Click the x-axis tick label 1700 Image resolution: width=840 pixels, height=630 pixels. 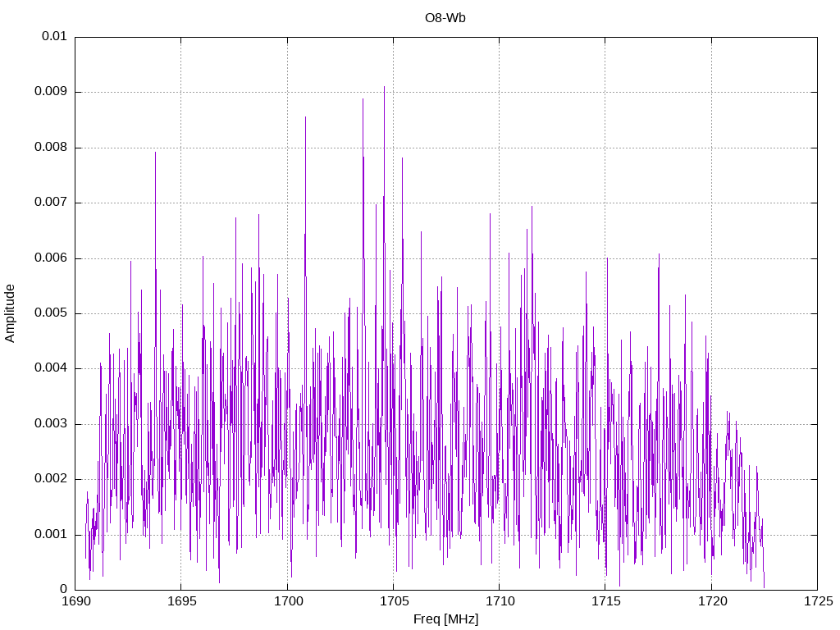[288, 601]
